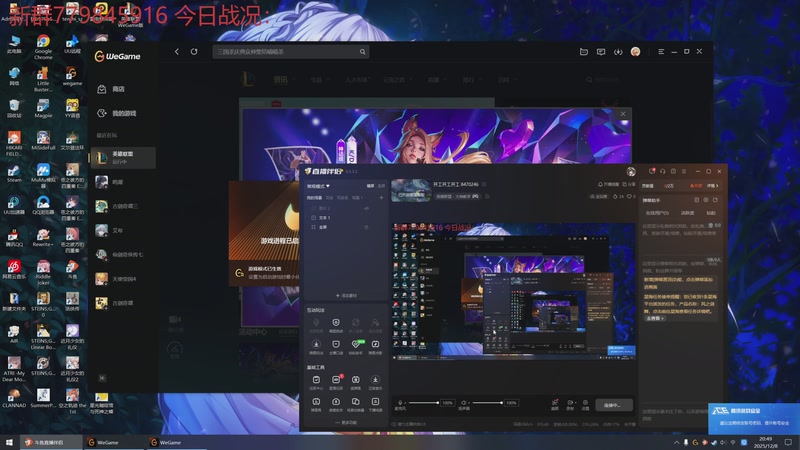Click 开播提醒 bell link
The width and height of the screenshot is (800, 450).
point(609,184)
